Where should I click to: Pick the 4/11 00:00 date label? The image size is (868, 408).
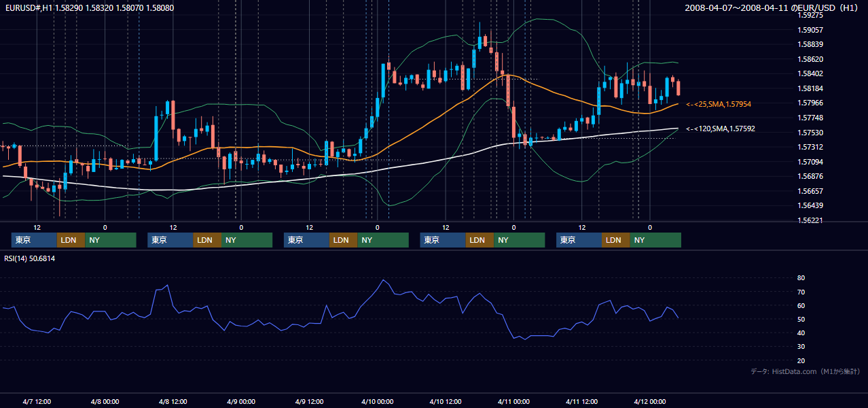513,401
